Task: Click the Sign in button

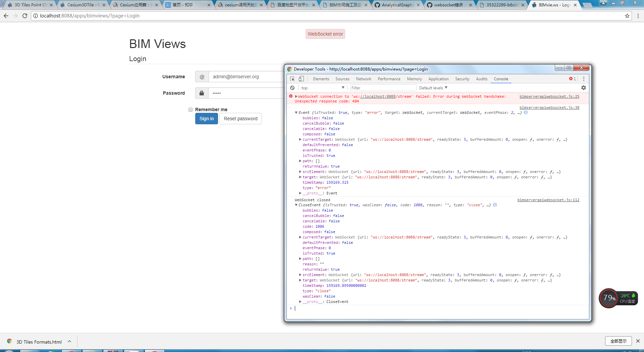Action: tap(206, 119)
